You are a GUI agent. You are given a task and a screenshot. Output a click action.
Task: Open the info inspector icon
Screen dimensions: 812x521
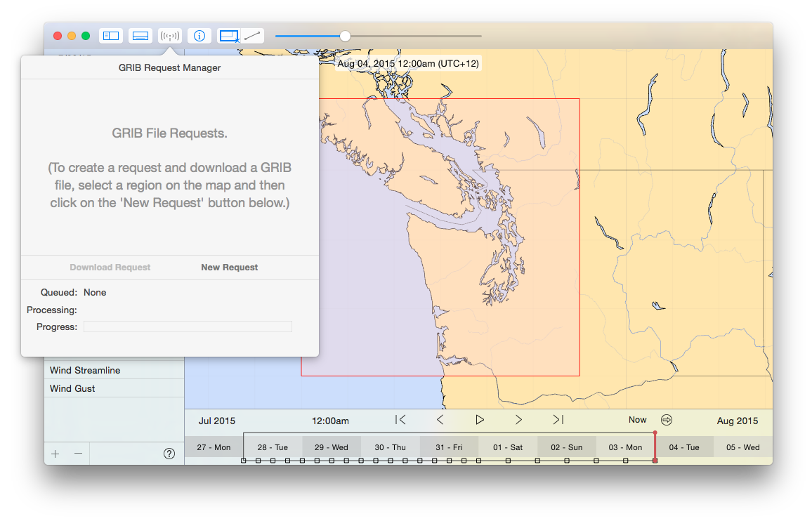pos(199,36)
